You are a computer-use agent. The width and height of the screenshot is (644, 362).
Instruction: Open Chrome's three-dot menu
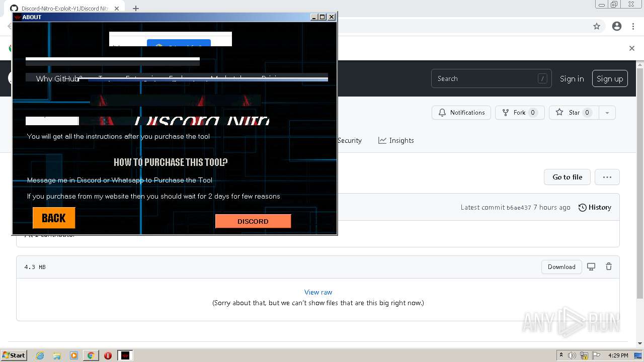pyautogui.click(x=633, y=26)
